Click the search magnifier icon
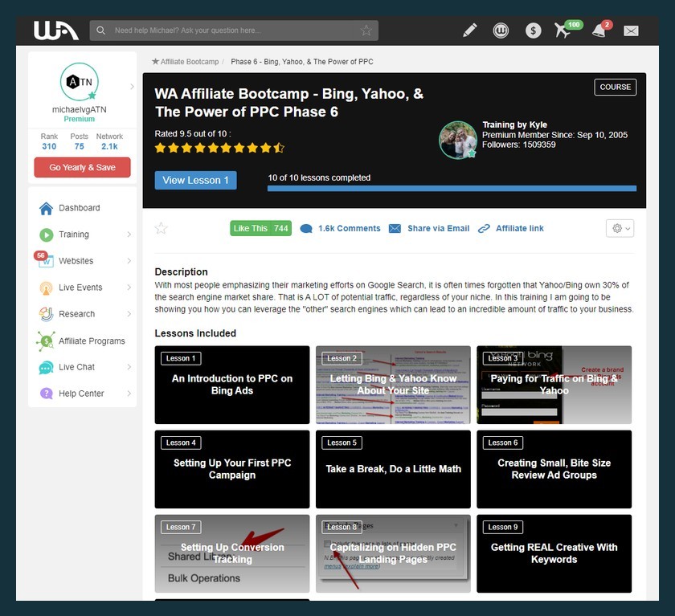The height and width of the screenshot is (616, 675). click(x=100, y=31)
